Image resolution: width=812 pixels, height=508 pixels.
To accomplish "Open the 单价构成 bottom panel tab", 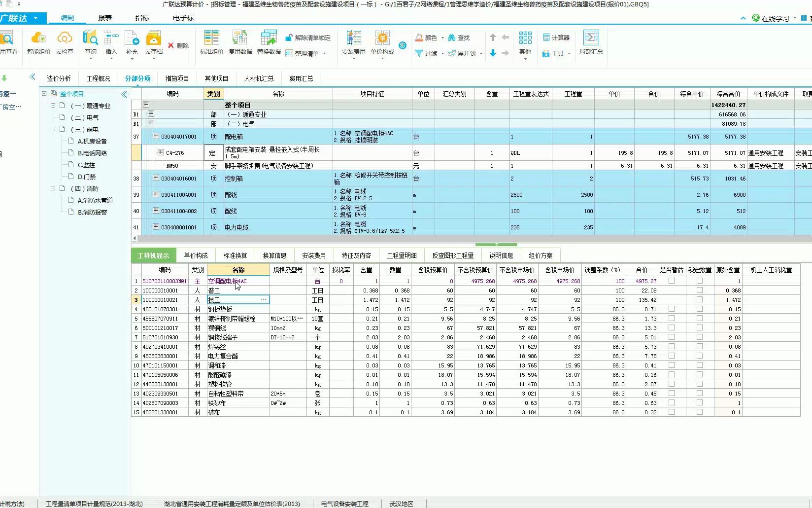I will [x=196, y=255].
